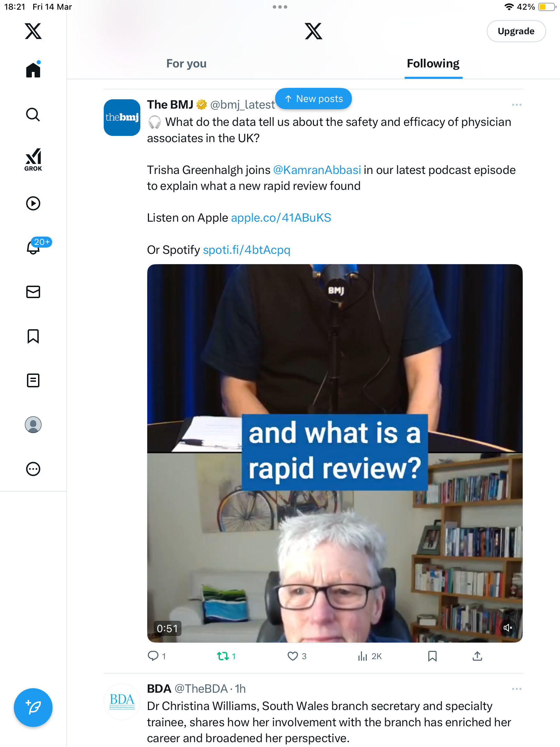Open the apple.co/41ABuKS link
This screenshot has height=747, width=560.
tap(281, 218)
